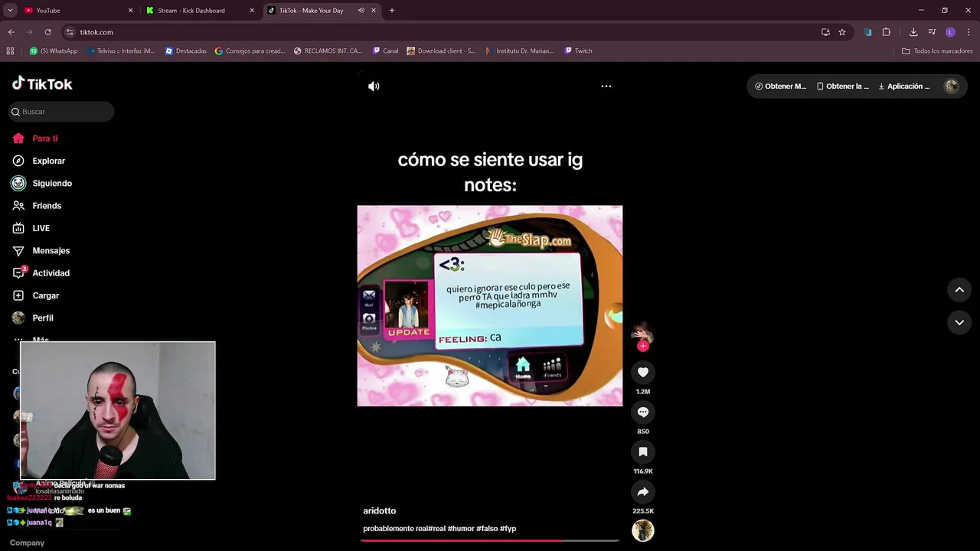The height and width of the screenshot is (551, 980).
Task: Open Actividad notifications
Action: 41,273
